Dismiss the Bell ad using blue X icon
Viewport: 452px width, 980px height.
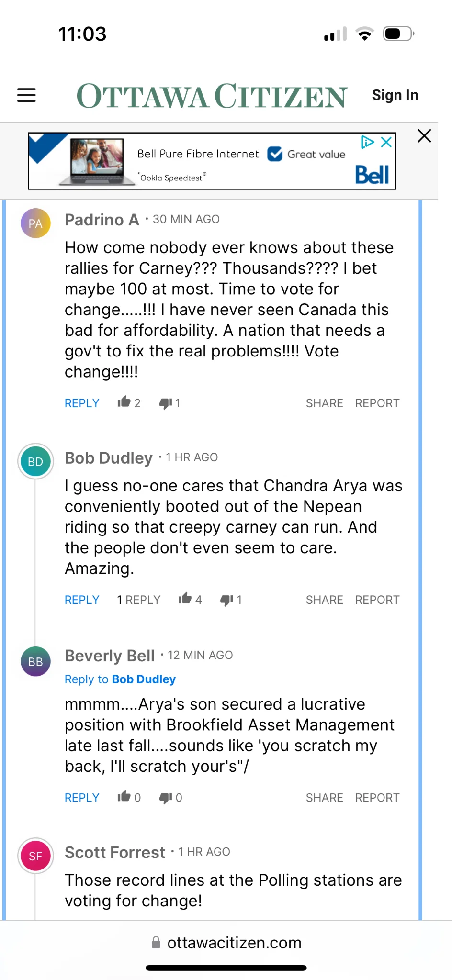(386, 142)
